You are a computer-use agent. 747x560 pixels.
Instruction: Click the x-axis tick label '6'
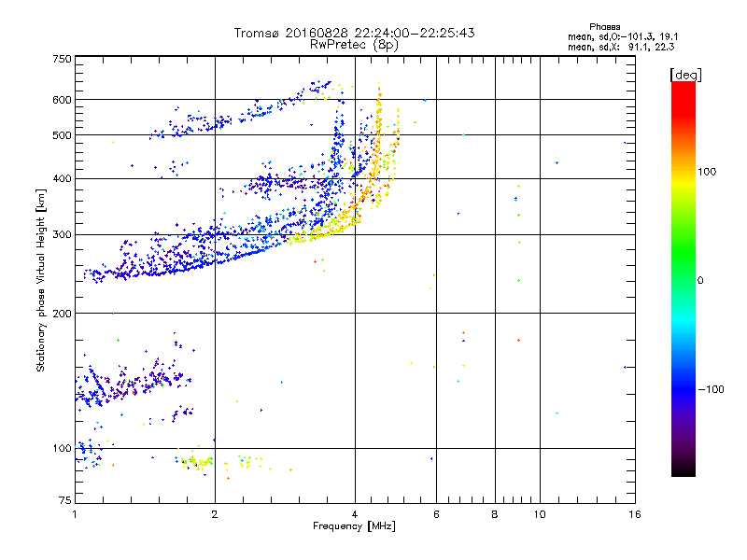click(436, 514)
